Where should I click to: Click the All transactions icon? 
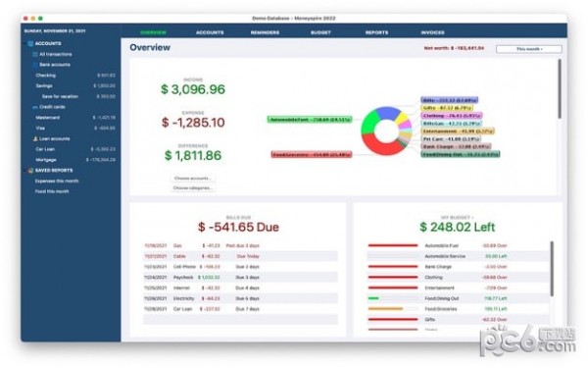[x=35, y=54]
